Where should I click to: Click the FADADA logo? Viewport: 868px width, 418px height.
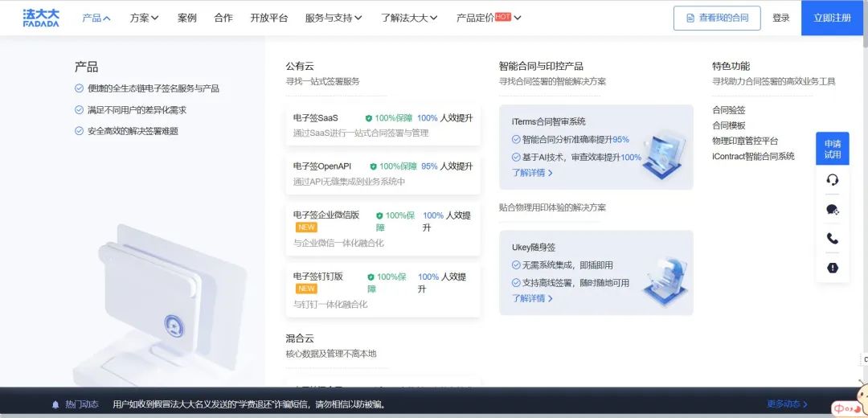(41, 18)
